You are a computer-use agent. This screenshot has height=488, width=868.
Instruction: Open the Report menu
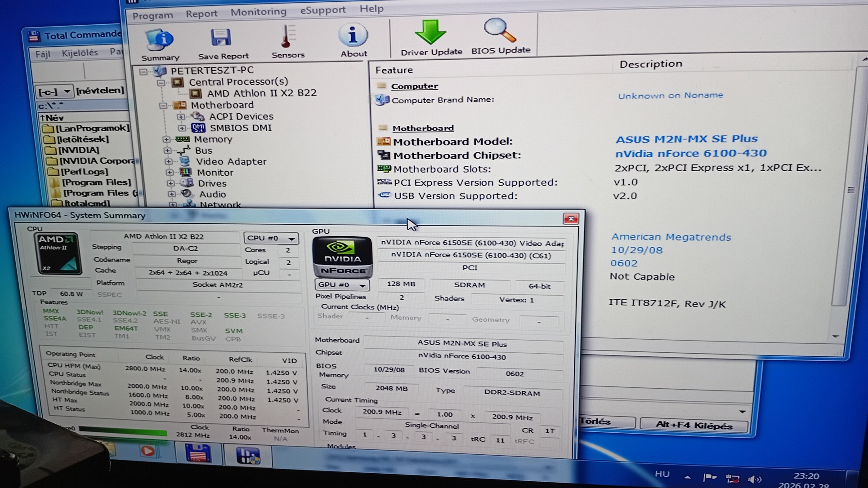click(201, 13)
